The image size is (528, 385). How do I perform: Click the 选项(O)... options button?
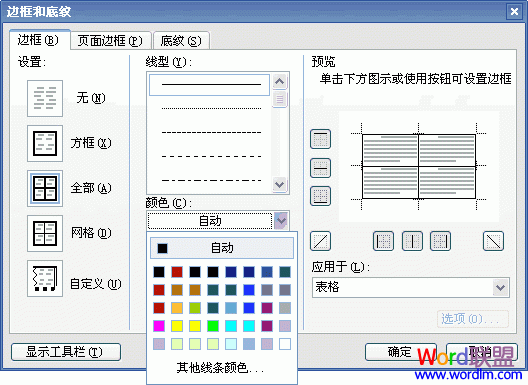click(473, 319)
